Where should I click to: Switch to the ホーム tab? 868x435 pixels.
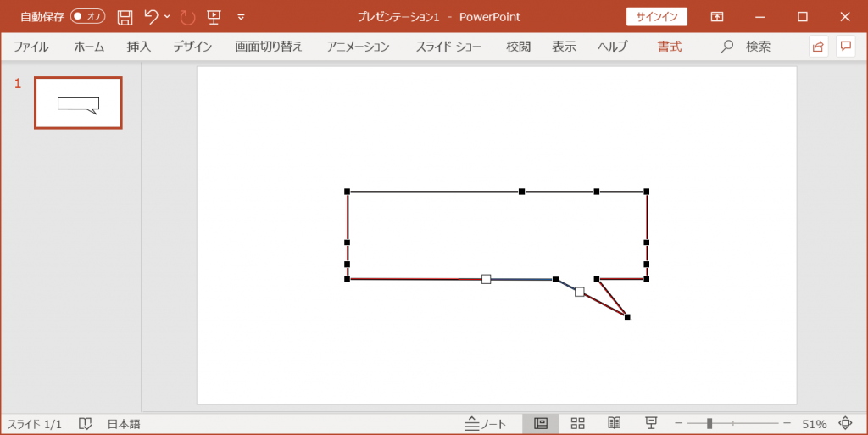tap(89, 47)
